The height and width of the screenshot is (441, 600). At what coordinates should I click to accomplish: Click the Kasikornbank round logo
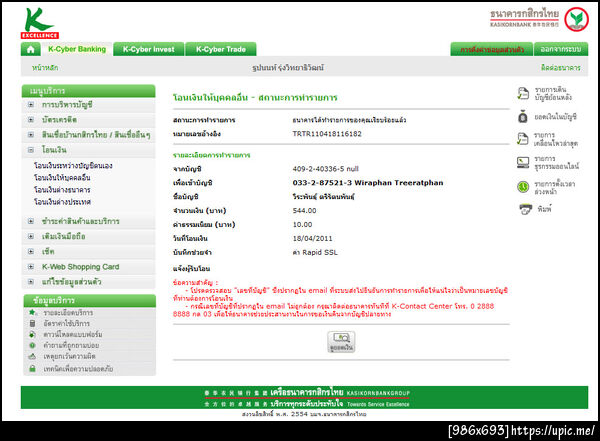(x=577, y=19)
